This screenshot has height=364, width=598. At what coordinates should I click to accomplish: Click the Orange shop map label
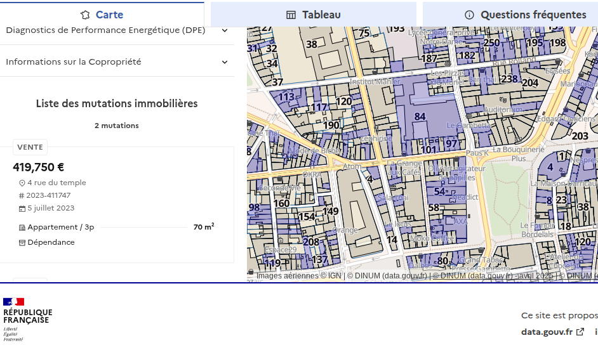[x=345, y=230]
